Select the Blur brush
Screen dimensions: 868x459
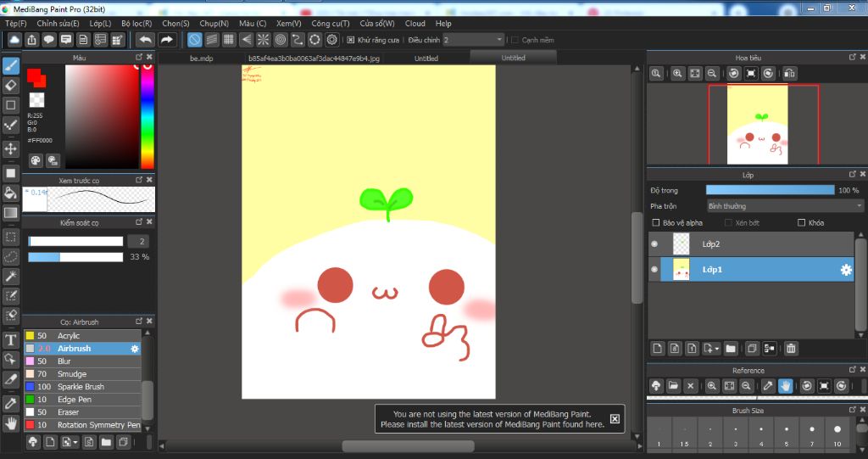pos(82,361)
